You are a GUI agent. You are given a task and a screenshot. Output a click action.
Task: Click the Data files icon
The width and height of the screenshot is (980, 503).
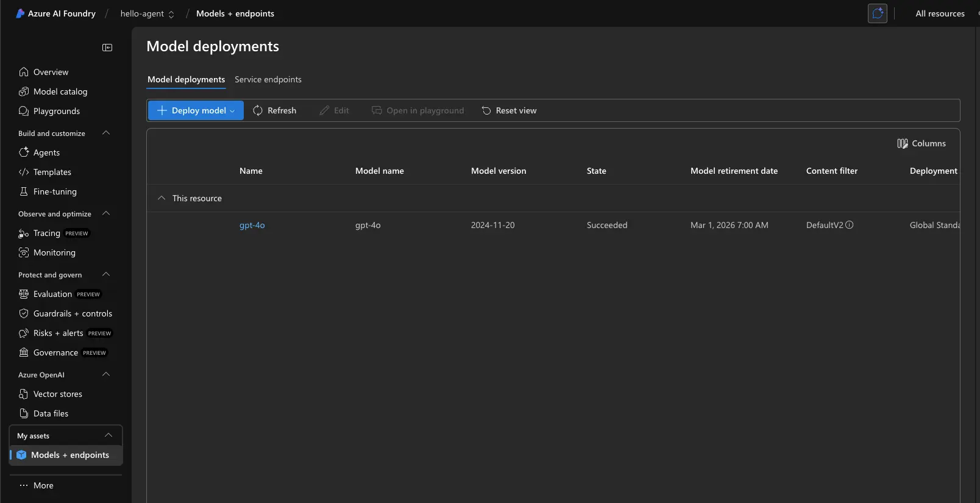point(24,413)
